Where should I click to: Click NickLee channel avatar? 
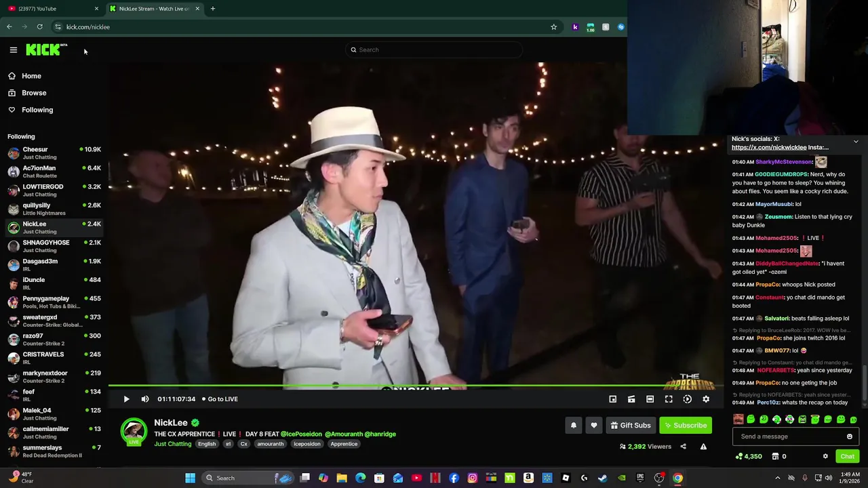[x=134, y=431]
